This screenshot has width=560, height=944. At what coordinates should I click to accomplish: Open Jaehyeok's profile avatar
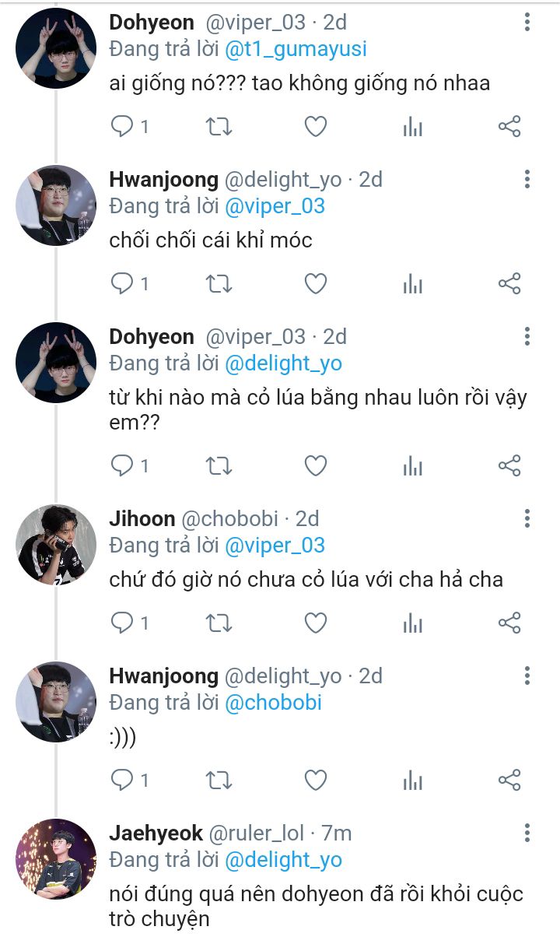56,859
